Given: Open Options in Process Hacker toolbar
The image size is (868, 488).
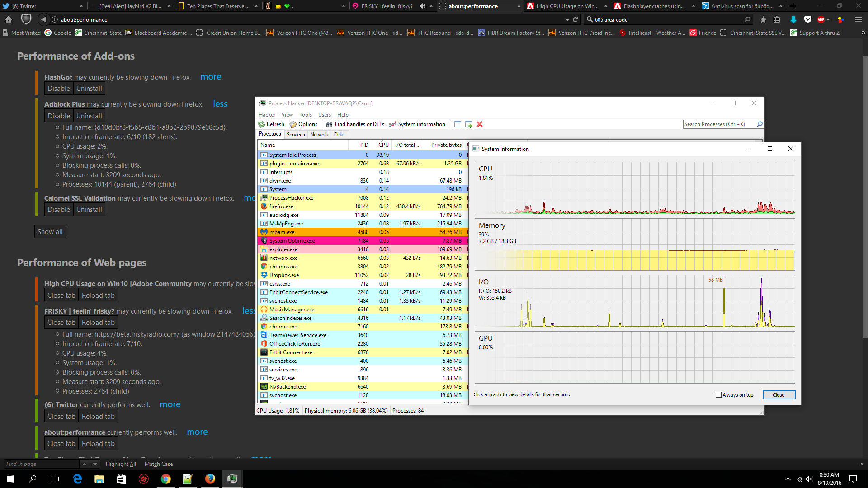Looking at the screenshot, I should coord(304,124).
